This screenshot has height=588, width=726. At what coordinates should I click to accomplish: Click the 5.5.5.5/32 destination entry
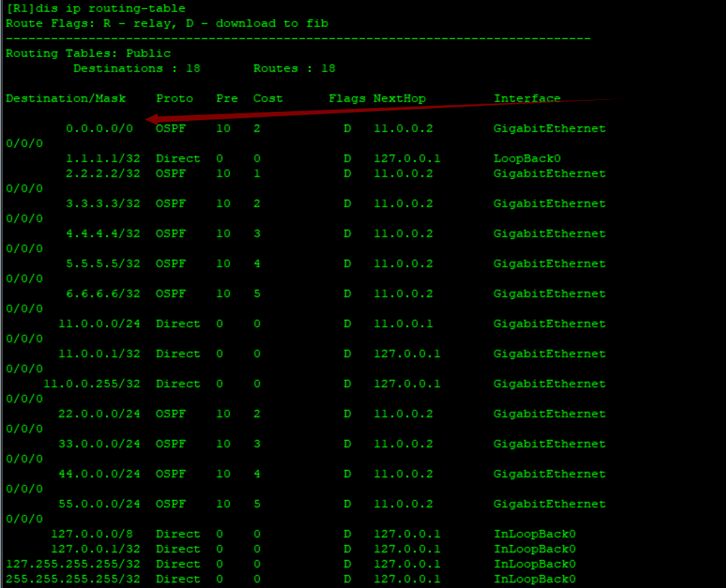(103, 264)
